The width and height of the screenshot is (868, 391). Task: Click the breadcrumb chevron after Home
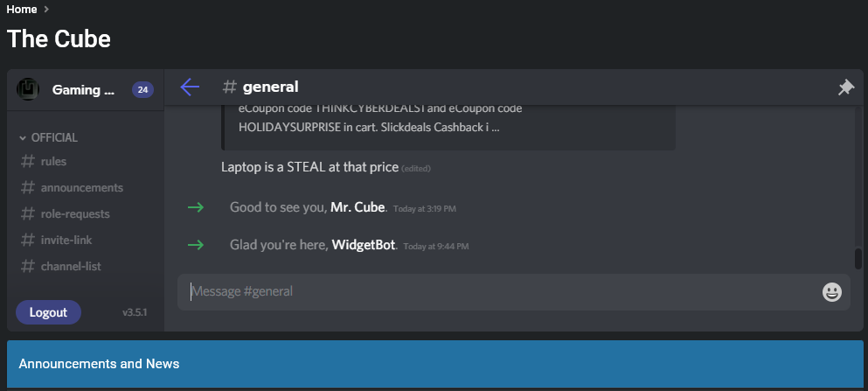tap(46, 10)
